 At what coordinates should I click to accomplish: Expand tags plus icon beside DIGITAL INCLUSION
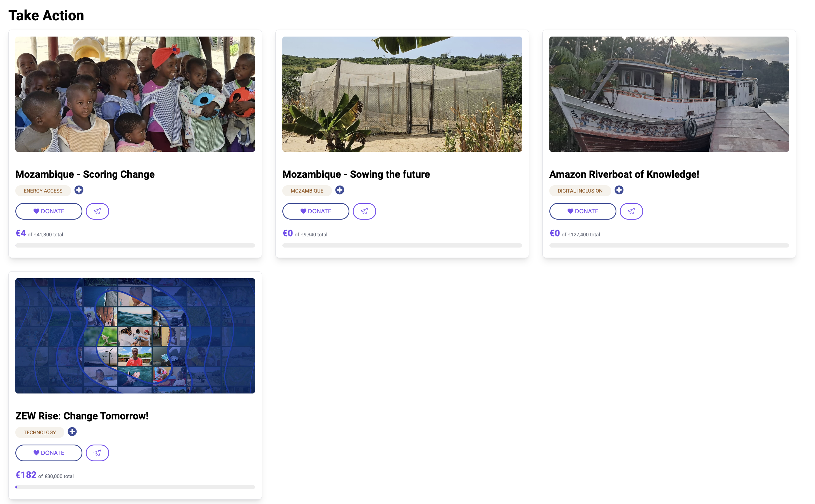[619, 190]
